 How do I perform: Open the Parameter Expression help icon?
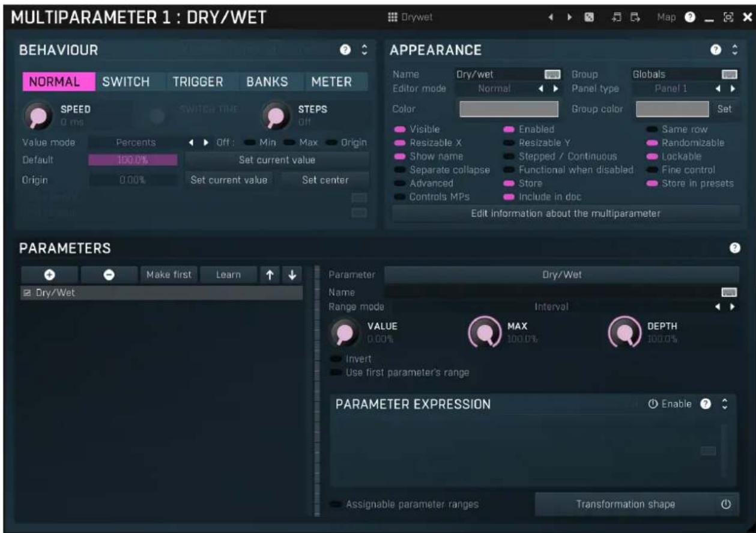coord(707,404)
